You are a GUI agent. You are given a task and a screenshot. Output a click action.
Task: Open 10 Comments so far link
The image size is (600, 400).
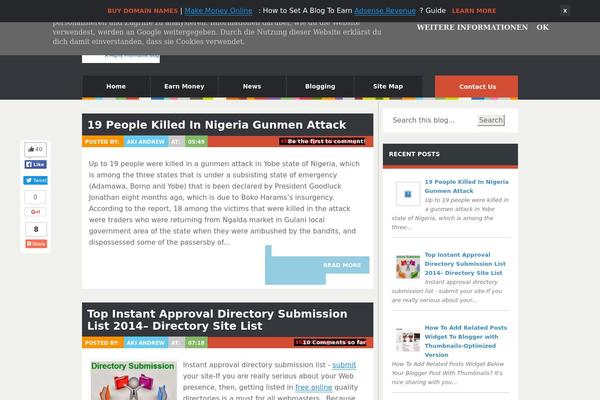(334, 342)
